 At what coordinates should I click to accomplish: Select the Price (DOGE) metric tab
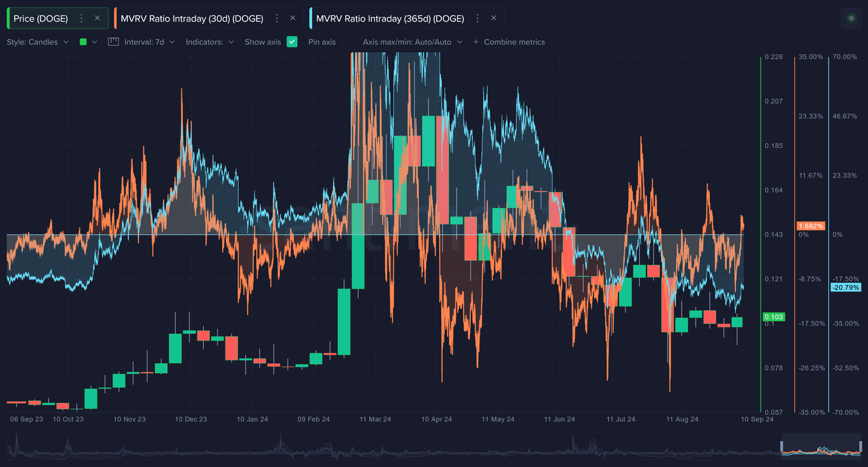pyautogui.click(x=41, y=18)
